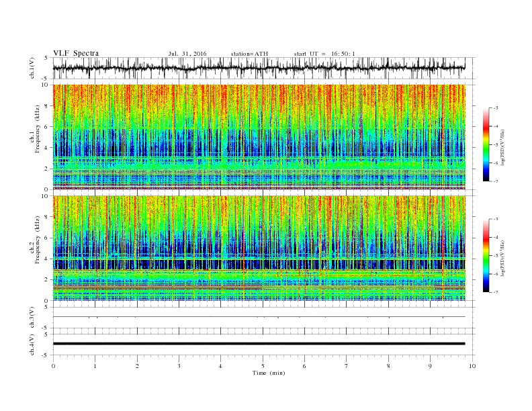This screenshot has width=532, height=411.
Task: Click the time axis tick label "5"
Action: pyautogui.click(x=263, y=366)
